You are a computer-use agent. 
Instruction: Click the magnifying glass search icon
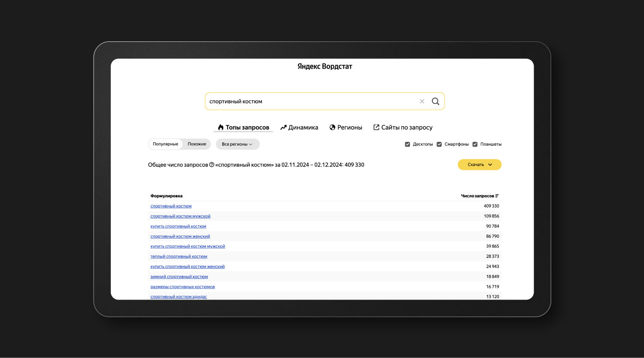[435, 101]
